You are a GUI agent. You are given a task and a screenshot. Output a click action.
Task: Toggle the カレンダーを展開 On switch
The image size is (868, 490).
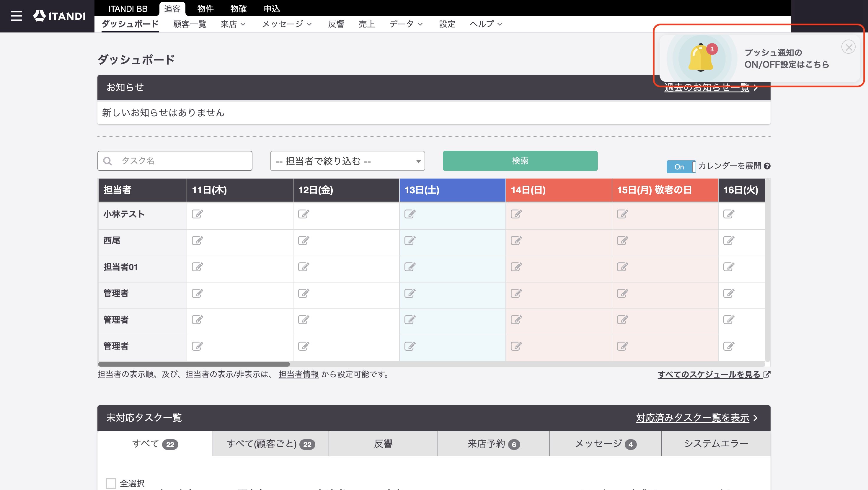tap(681, 167)
